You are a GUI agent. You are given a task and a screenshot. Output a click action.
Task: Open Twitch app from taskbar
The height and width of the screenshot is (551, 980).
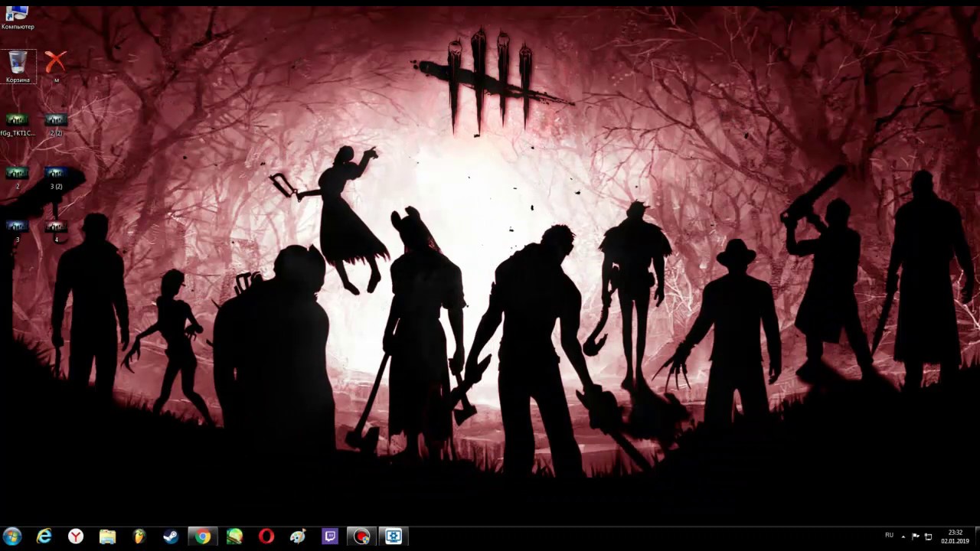pyautogui.click(x=330, y=536)
